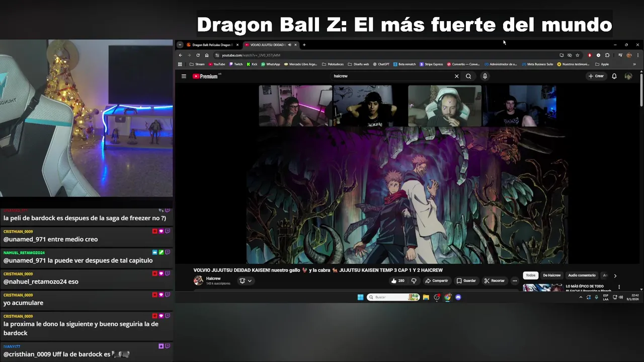This screenshot has height=362, width=644.
Task: Open the Haicrew channel avatar
Action: point(198,281)
